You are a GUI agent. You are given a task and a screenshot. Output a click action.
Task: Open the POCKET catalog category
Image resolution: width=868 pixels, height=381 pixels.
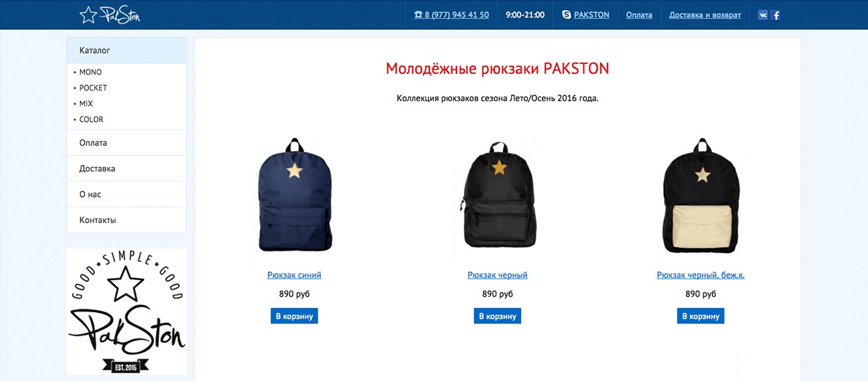[x=93, y=88]
